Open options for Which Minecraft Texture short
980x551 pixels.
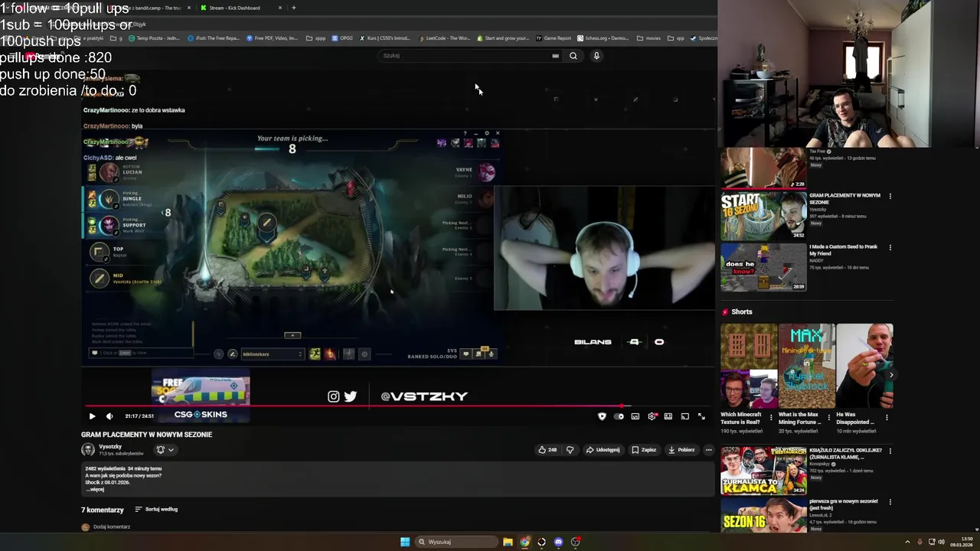click(771, 418)
